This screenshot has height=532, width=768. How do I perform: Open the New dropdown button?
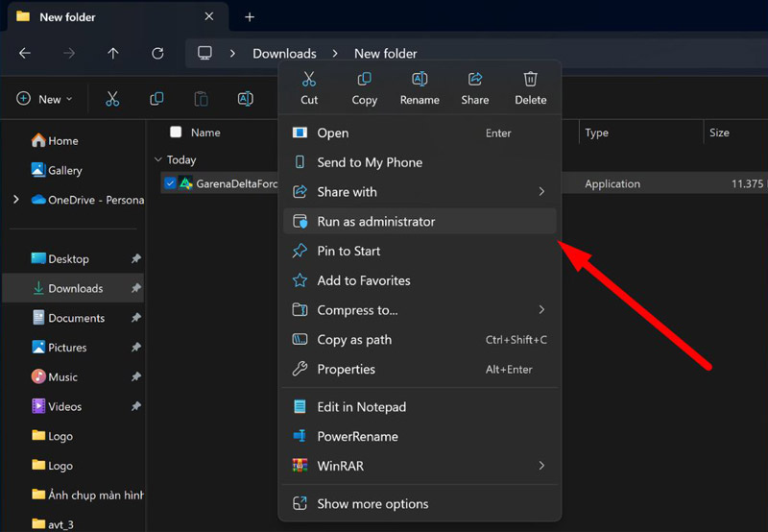(x=44, y=99)
